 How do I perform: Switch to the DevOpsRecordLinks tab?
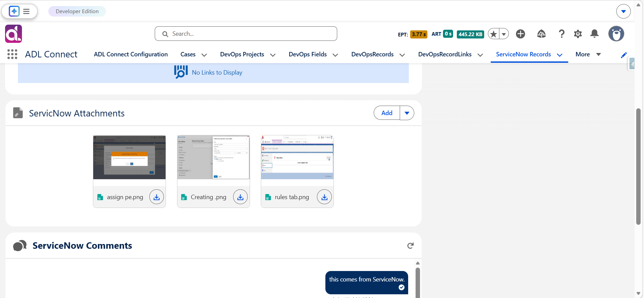point(445,54)
